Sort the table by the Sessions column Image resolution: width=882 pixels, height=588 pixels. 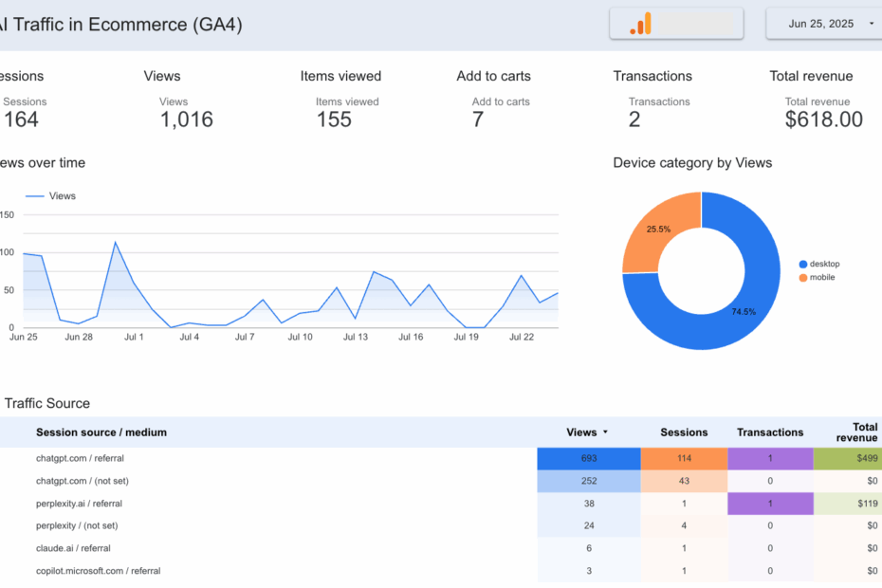point(684,432)
